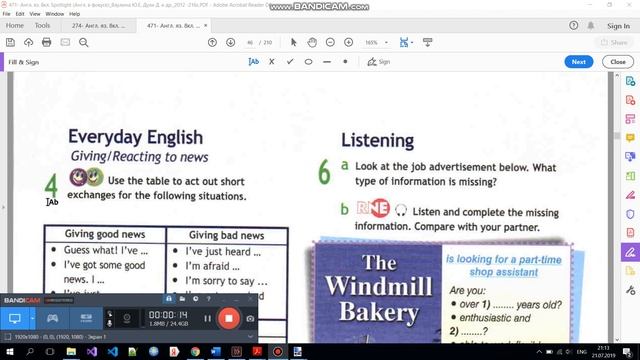Pause the Bandicam recording
640x360 pixels.
pyautogui.click(x=207, y=318)
